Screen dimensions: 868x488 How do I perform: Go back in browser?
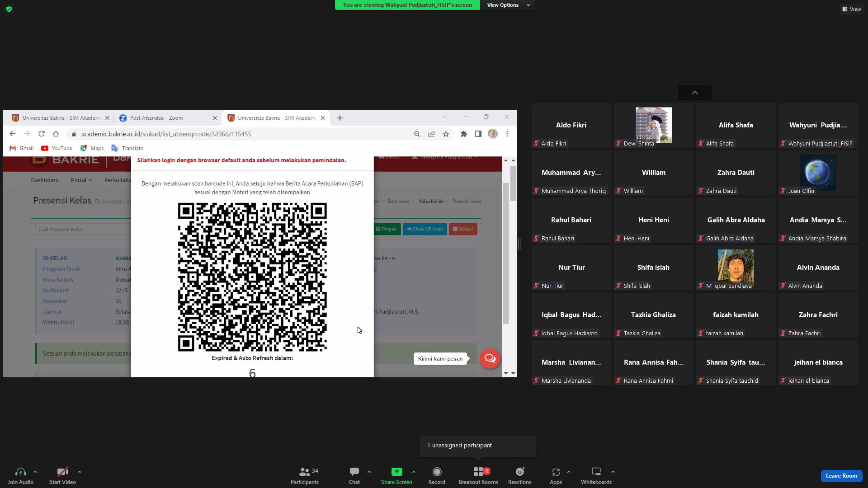tap(13, 134)
